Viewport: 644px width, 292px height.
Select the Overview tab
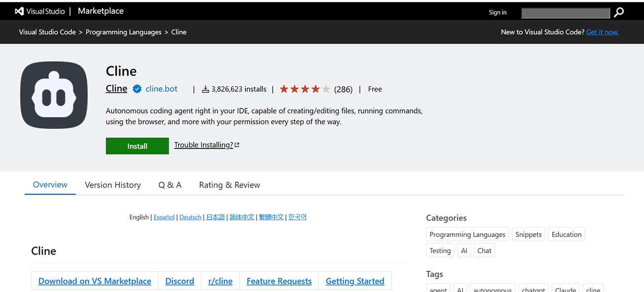coord(50,185)
